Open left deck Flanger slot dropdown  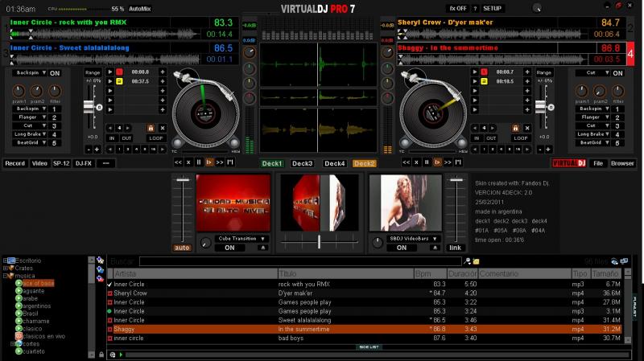[x=31, y=117]
